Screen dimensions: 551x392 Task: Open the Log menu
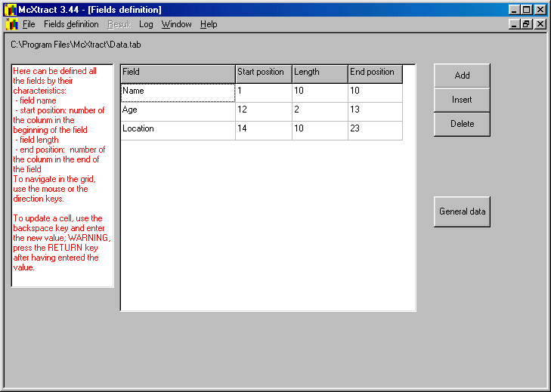tap(146, 24)
